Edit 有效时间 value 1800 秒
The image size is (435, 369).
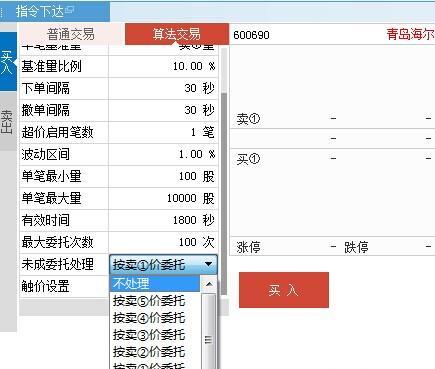(163, 220)
